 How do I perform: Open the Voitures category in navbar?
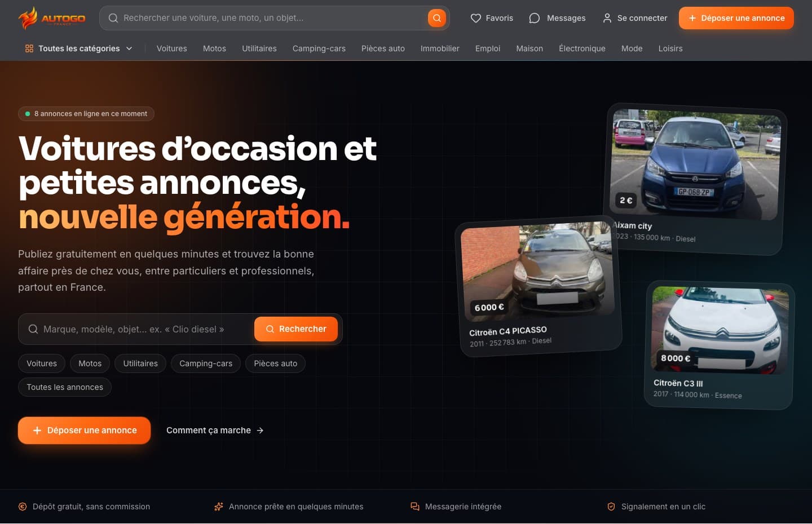pos(171,48)
